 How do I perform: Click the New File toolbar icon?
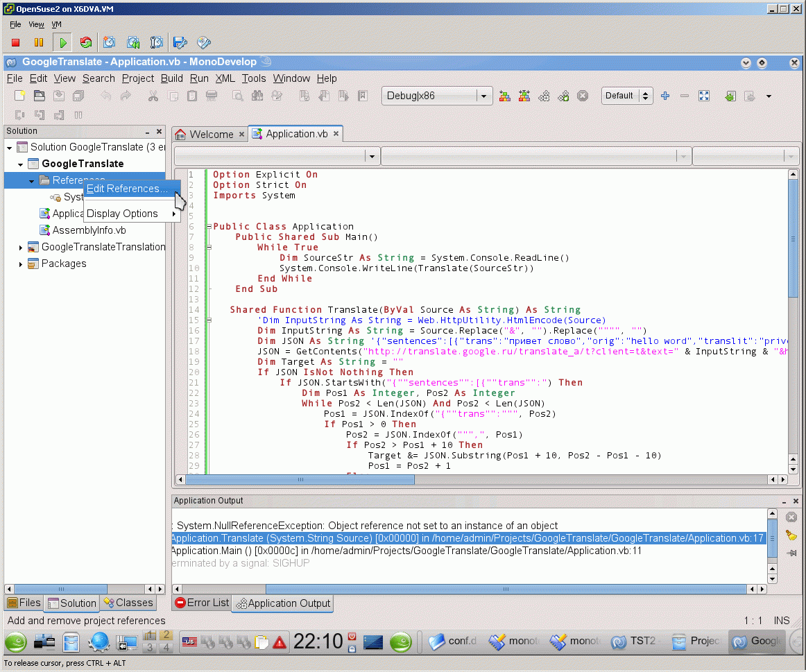pos(20,96)
